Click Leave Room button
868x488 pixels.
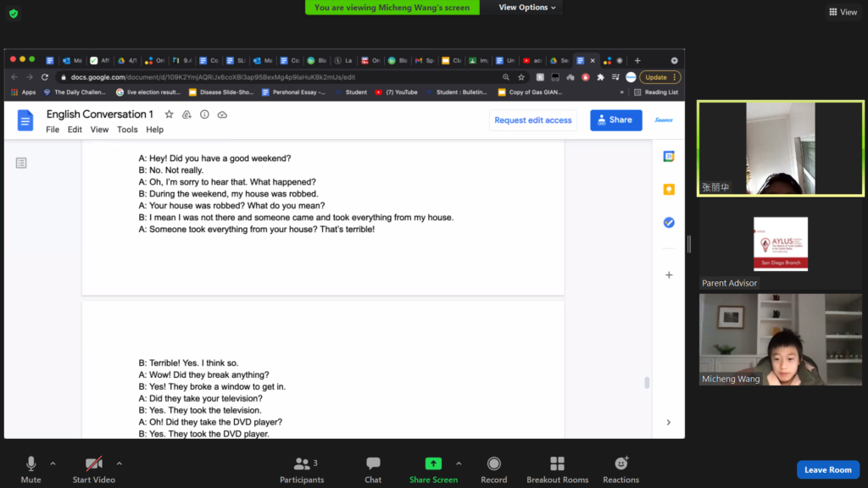point(828,469)
